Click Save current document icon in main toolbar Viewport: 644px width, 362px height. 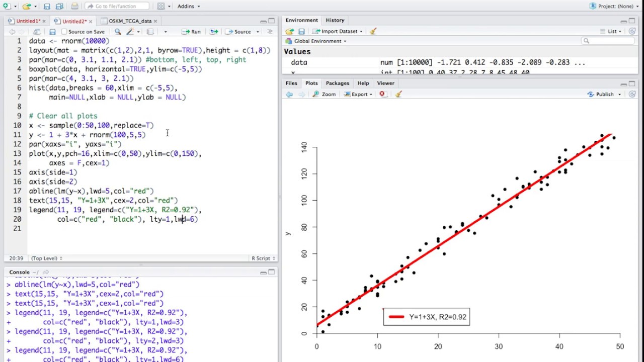47,6
